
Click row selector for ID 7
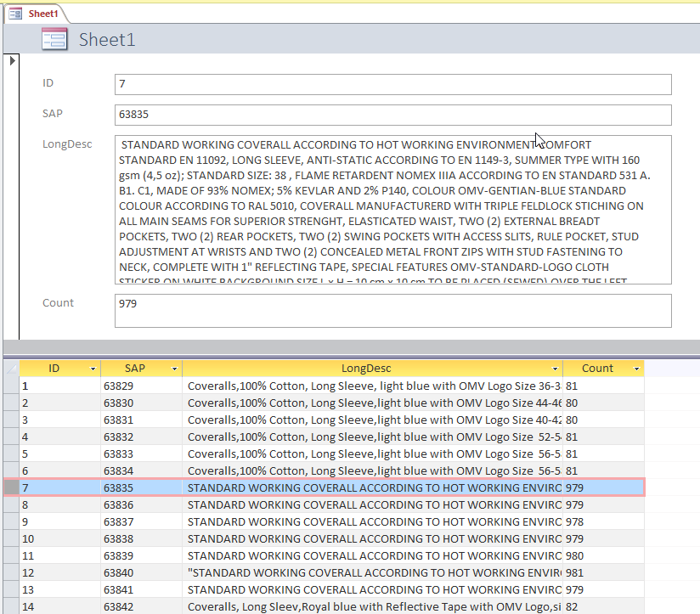(x=12, y=487)
